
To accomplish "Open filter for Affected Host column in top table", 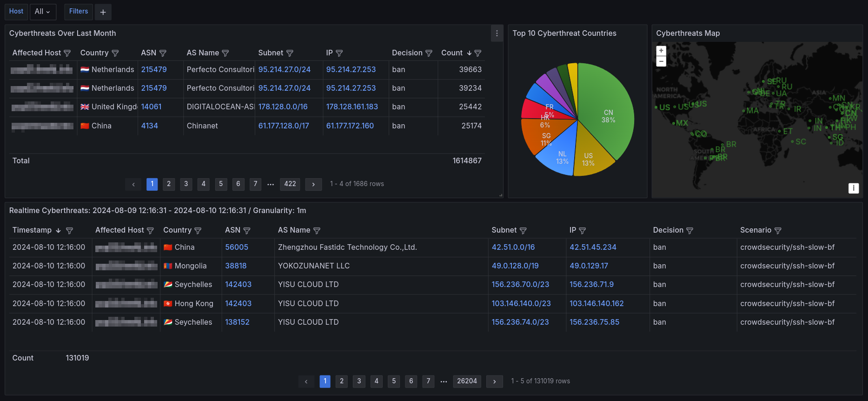I will coord(67,53).
